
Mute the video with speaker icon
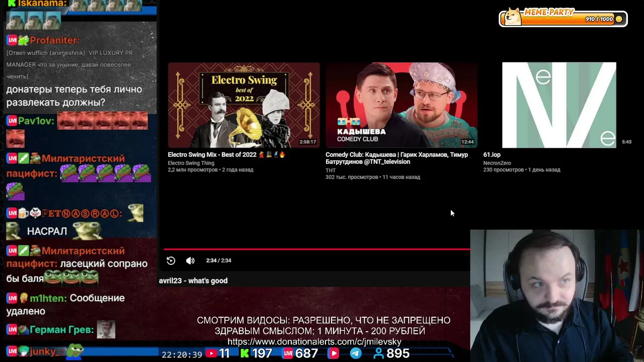click(x=190, y=260)
